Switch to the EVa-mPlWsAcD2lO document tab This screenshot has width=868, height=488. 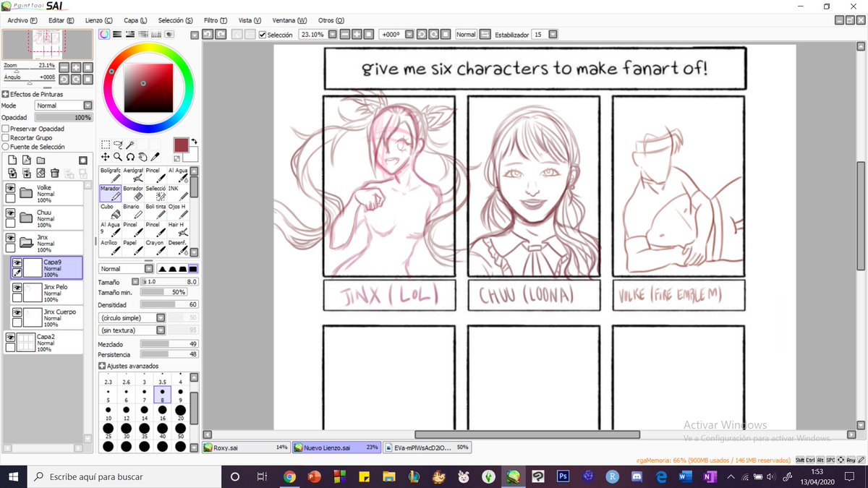[x=427, y=448]
